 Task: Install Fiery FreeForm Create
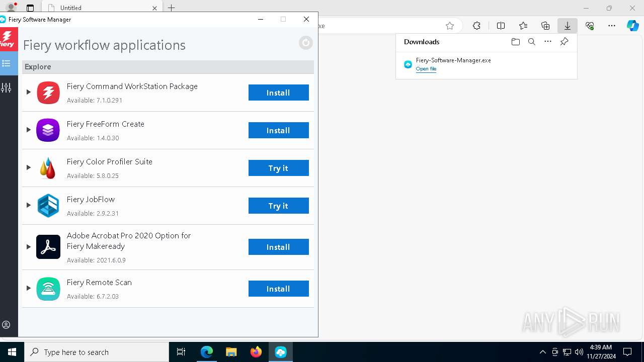coord(278,130)
